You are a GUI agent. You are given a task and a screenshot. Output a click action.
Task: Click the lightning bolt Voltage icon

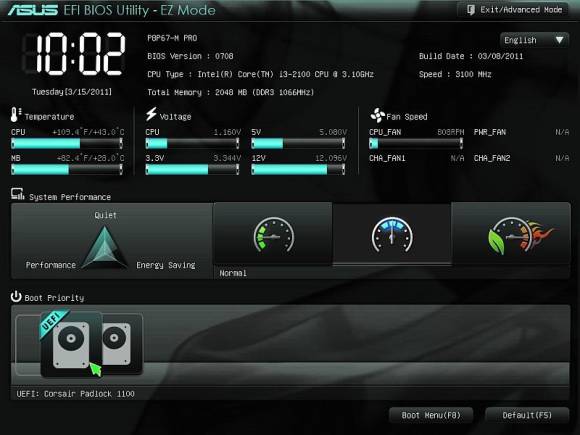pyautogui.click(x=151, y=114)
